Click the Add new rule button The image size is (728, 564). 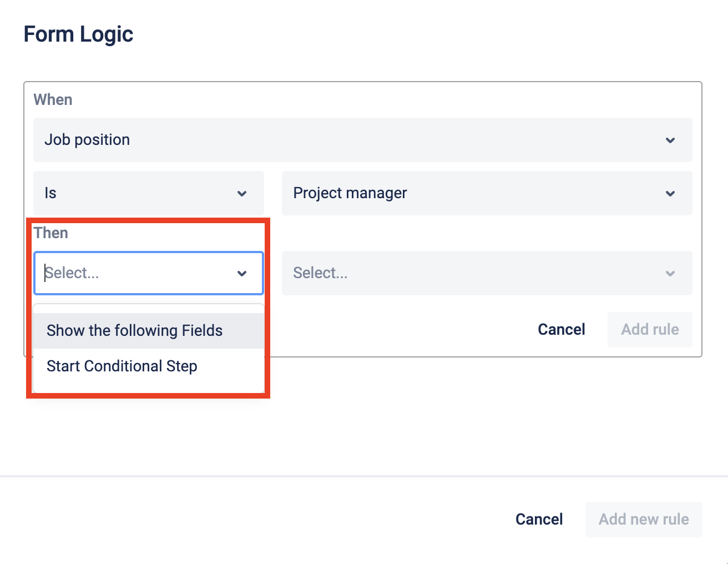click(644, 520)
